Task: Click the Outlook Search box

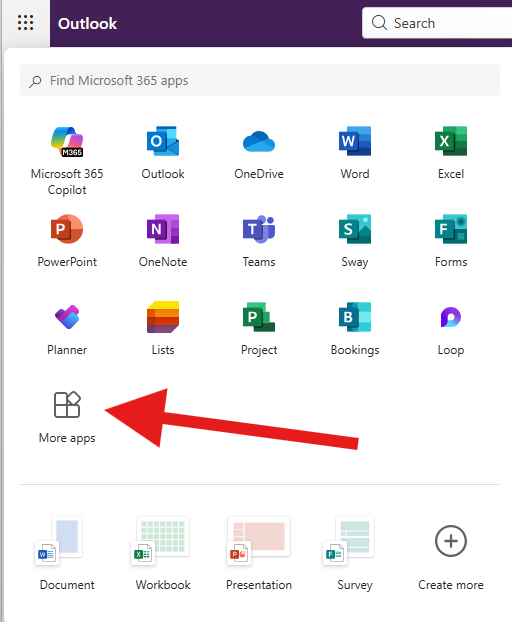Action: coord(437,23)
